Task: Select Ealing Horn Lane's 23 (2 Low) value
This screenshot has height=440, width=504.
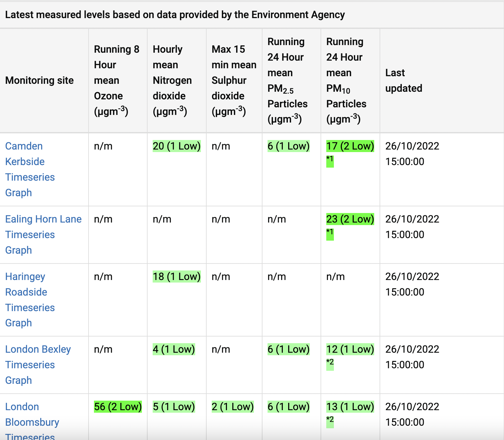Action: pos(350,219)
